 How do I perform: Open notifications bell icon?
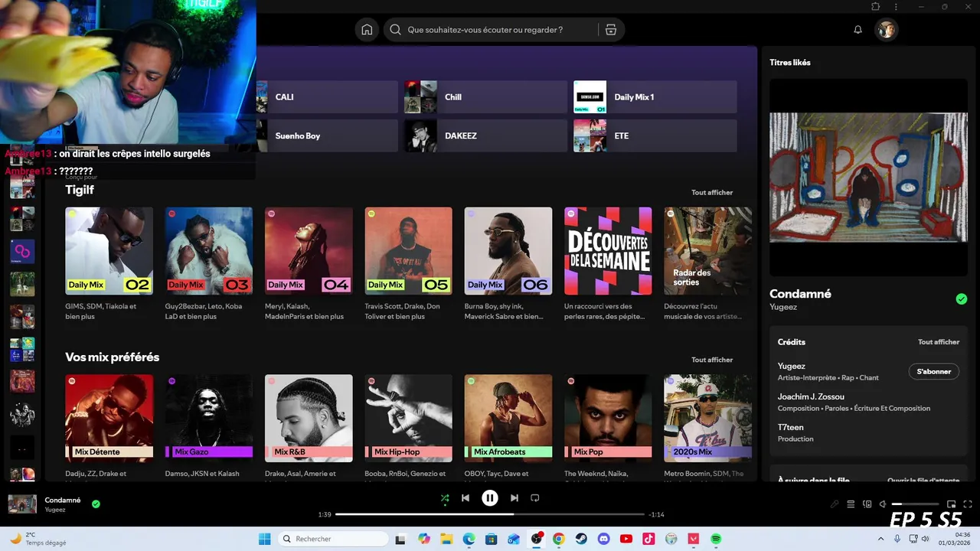point(857,30)
